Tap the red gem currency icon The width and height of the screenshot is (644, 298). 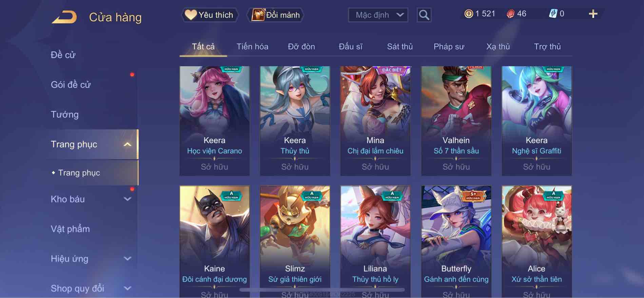click(511, 14)
